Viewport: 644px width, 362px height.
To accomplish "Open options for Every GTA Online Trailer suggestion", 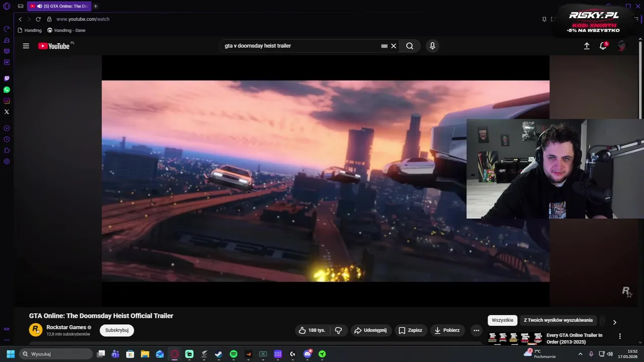I will (x=620, y=336).
